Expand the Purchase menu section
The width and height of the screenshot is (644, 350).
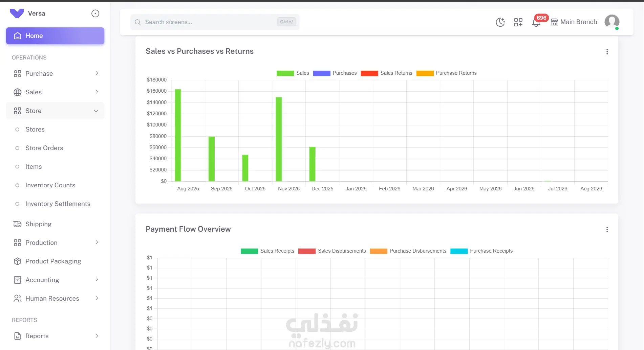(55, 74)
